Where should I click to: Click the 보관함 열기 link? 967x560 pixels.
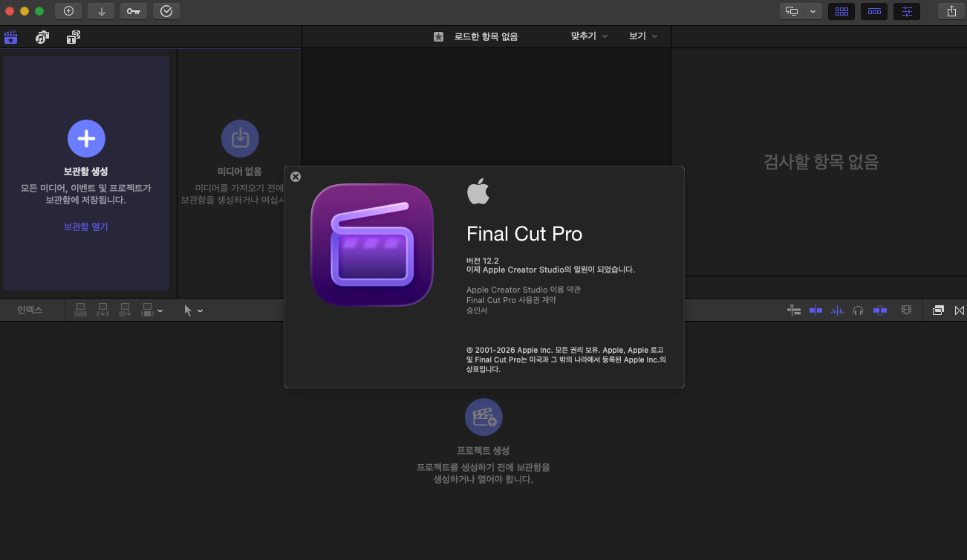pyautogui.click(x=86, y=227)
